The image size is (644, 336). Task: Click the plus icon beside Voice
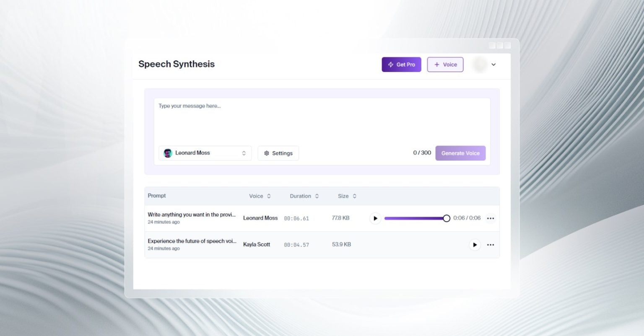(x=438, y=65)
